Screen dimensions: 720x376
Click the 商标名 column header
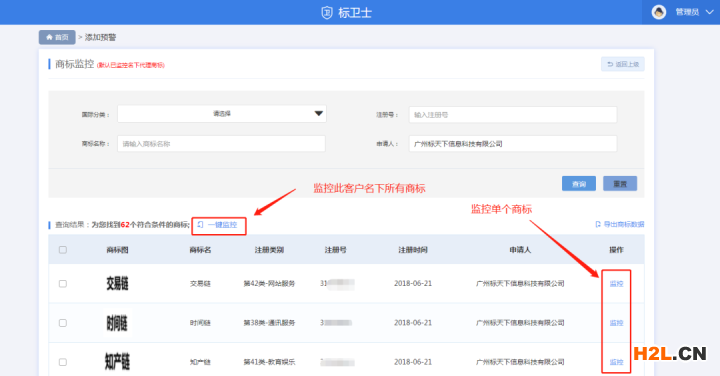click(x=200, y=250)
